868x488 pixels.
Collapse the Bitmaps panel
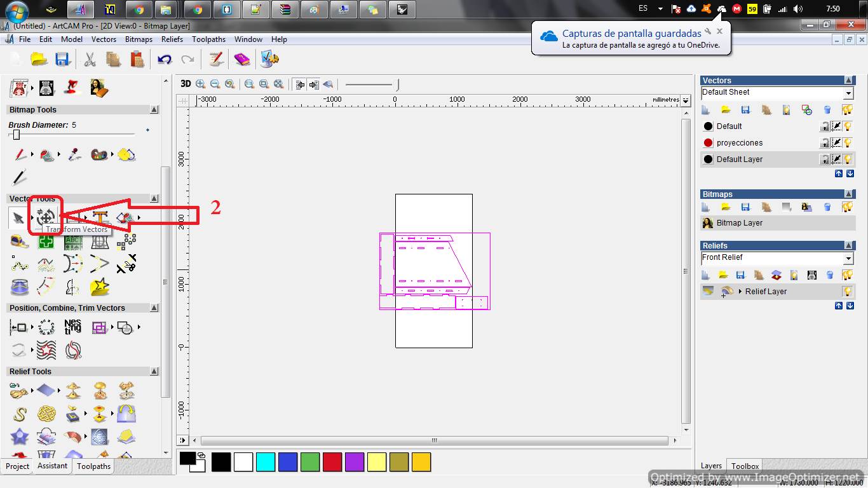click(x=849, y=194)
